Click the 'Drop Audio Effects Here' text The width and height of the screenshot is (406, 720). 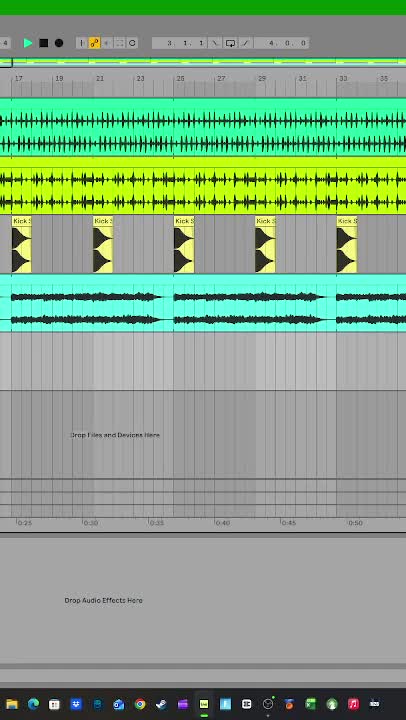(x=103, y=600)
